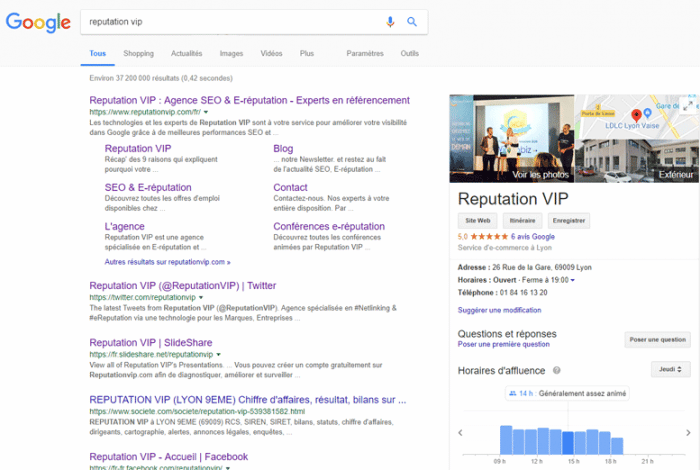Open Reputation VIP Accueil Facebook result
Screen dimensions: 700x470
click(168, 457)
